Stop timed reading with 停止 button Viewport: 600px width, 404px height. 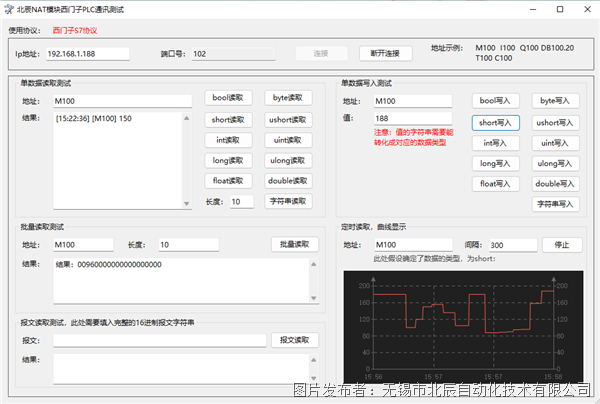tap(560, 244)
